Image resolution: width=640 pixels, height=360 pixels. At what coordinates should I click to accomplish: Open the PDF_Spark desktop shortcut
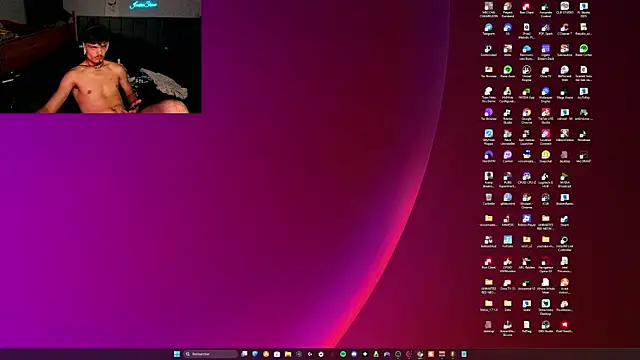pos(546,29)
